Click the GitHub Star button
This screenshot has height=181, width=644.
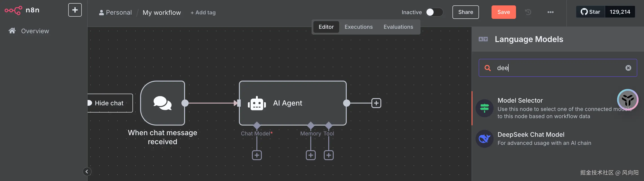tap(590, 12)
